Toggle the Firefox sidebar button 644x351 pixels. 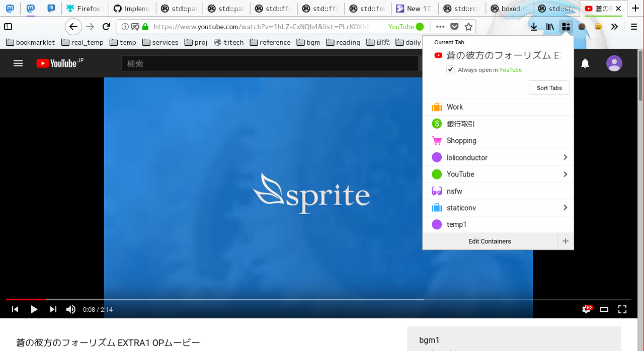pyautogui.click(x=8, y=27)
